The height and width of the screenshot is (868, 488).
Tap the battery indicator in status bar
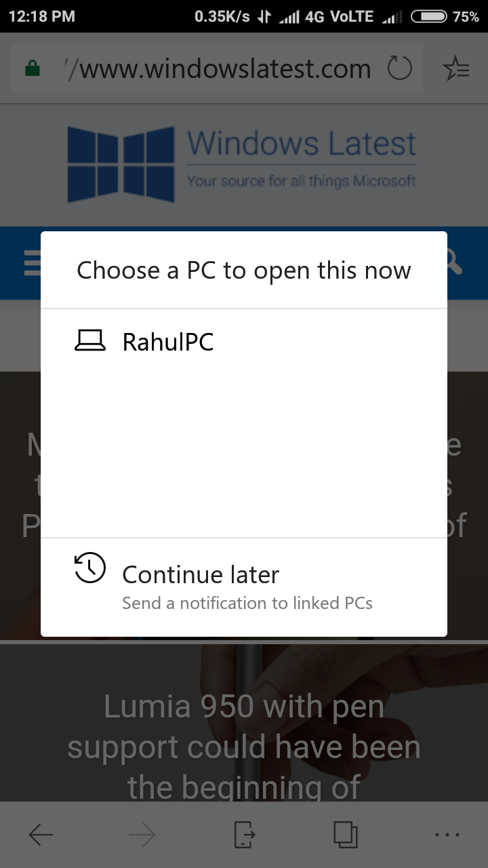(429, 16)
